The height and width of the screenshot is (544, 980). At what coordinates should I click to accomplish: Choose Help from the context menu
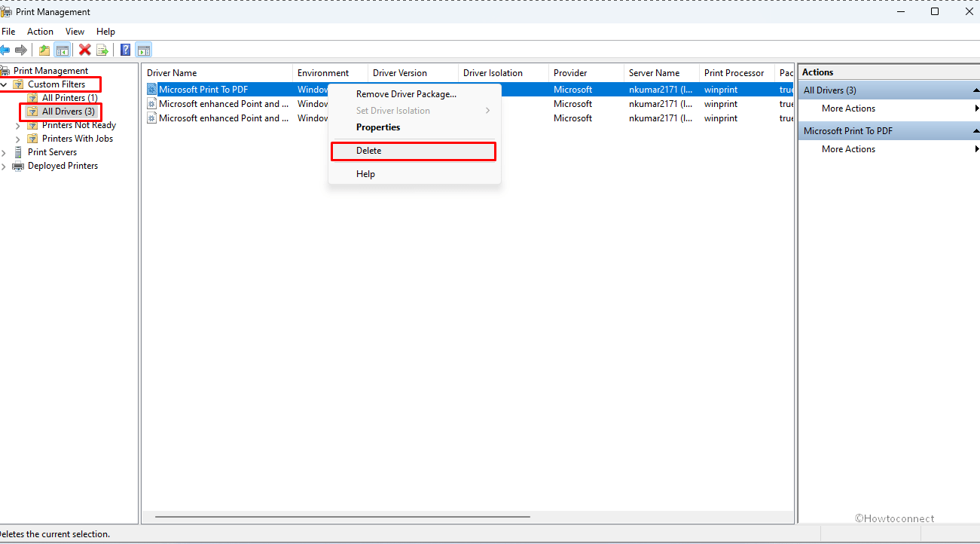pyautogui.click(x=414, y=174)
